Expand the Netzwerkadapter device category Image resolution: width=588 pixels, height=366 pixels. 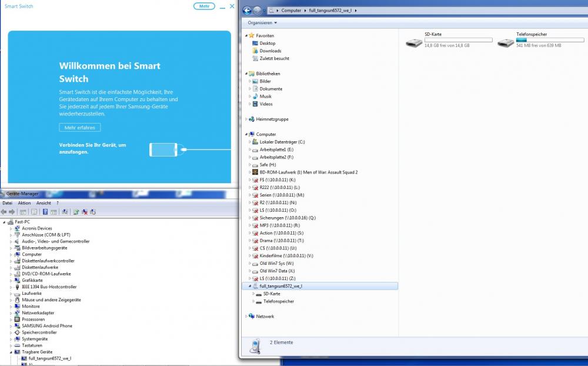tap(11, 313)
